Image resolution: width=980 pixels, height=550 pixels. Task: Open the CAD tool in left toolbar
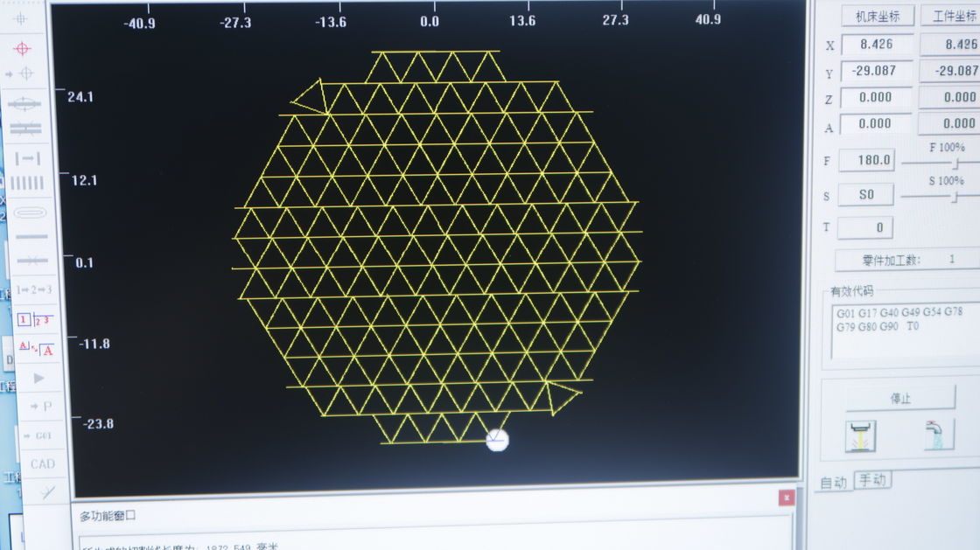click(x=42, y=463)
